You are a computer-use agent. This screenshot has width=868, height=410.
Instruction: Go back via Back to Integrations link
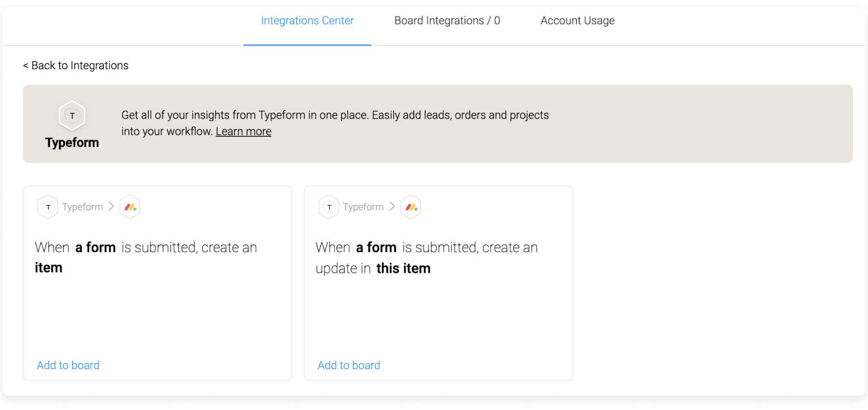point(75,66)
